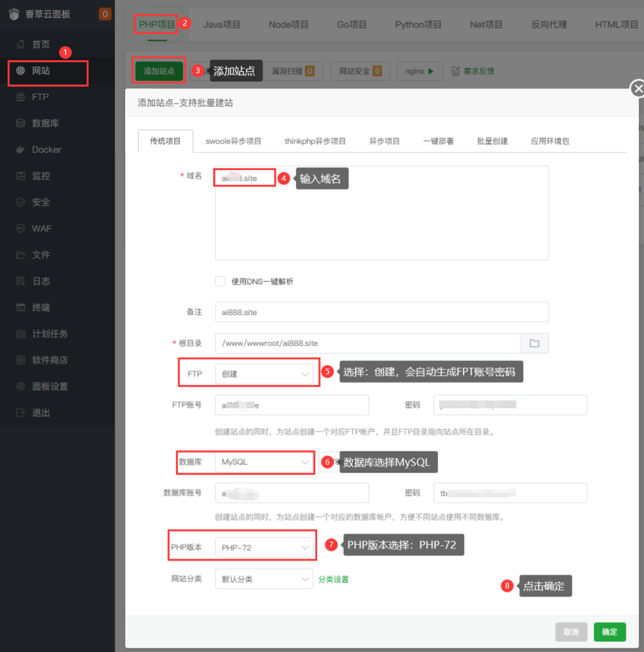Open the 需求反馈 link
Screen dimensions: 644x652
(479, 71)
